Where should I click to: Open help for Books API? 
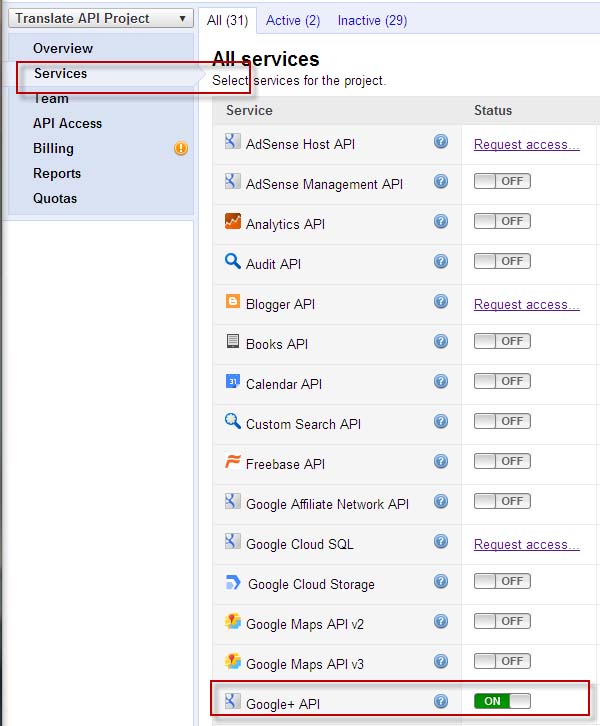(x=441, y=341)
